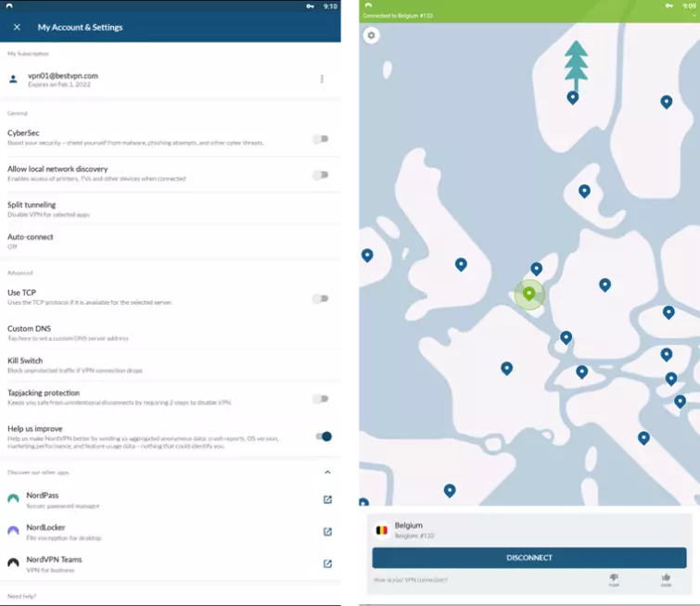Open Split tunneling settings
Image resolution: width=700 pixels, height=606 pixels.
tap(171, 209)
